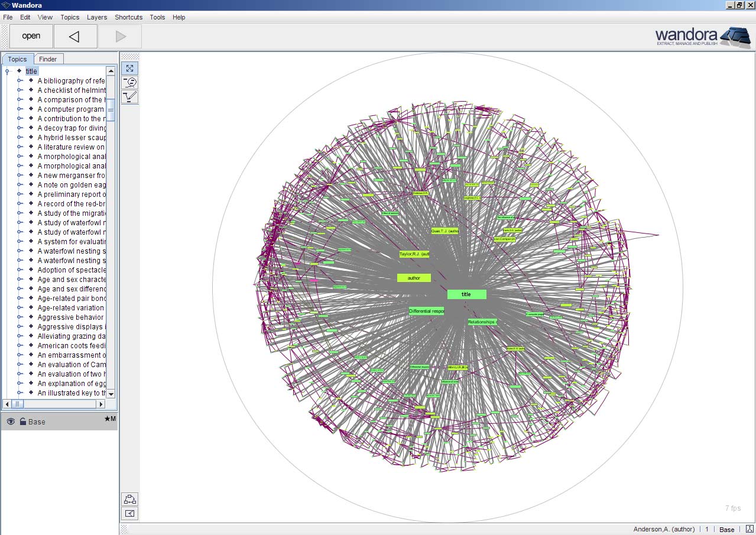This screenshot has height=535, width=756.
Task: Toggle visibility of the Base layer
Action: click(x=10, y=421)
